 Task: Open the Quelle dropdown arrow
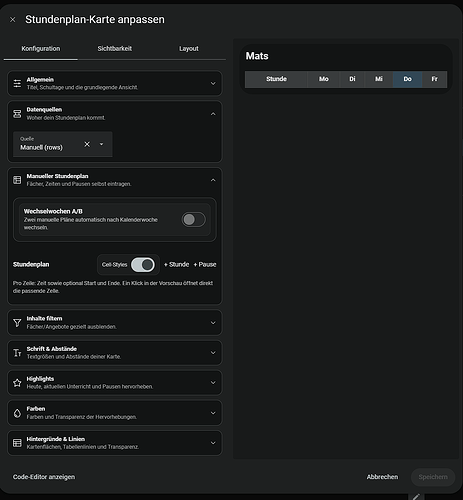click(102, 144)
